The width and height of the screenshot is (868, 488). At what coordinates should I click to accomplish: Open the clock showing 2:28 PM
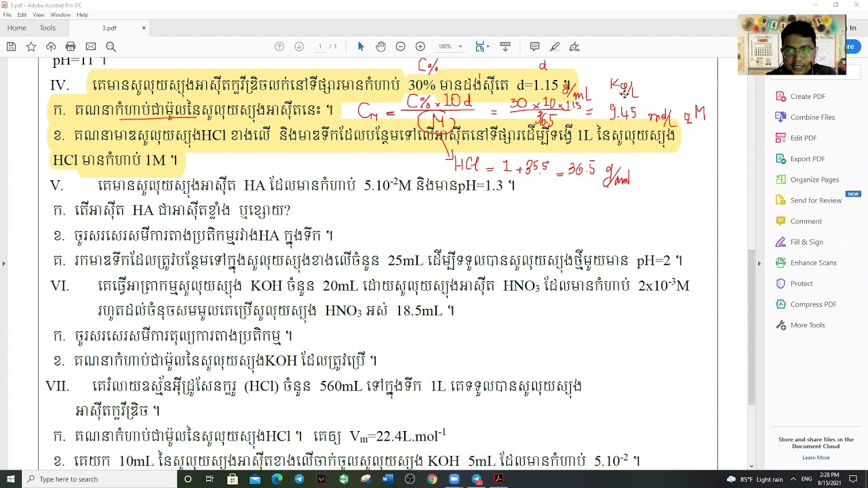click(831, 479)
